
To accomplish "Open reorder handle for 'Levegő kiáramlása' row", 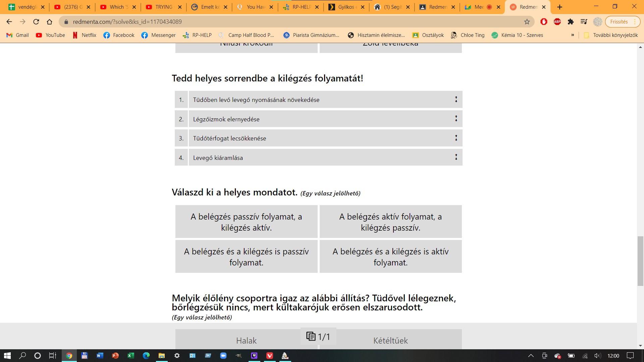I will pos(456,157).
